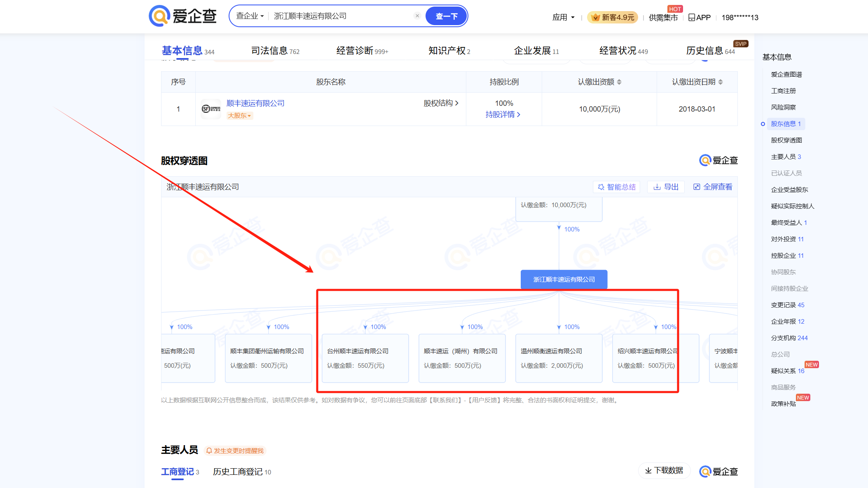The width and height of the screenshot is (868, 488).
Task: Jump to 工商注册 in sidebar
Action: (783, 91)
